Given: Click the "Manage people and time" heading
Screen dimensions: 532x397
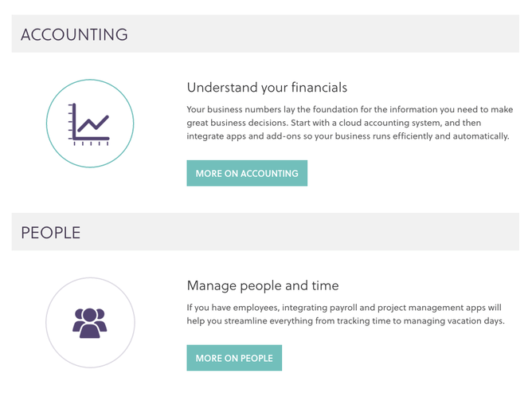Looking at the screenshot, I should [x=263, y=285].
